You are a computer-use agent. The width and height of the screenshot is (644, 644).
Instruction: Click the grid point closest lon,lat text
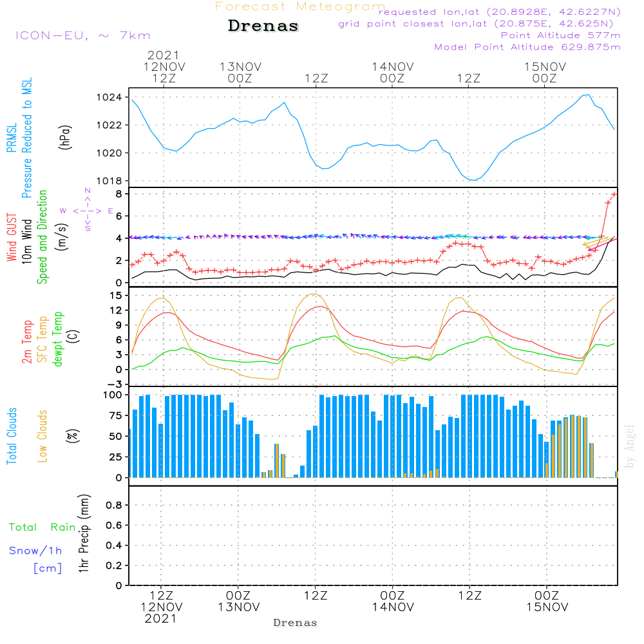point(476,24)
